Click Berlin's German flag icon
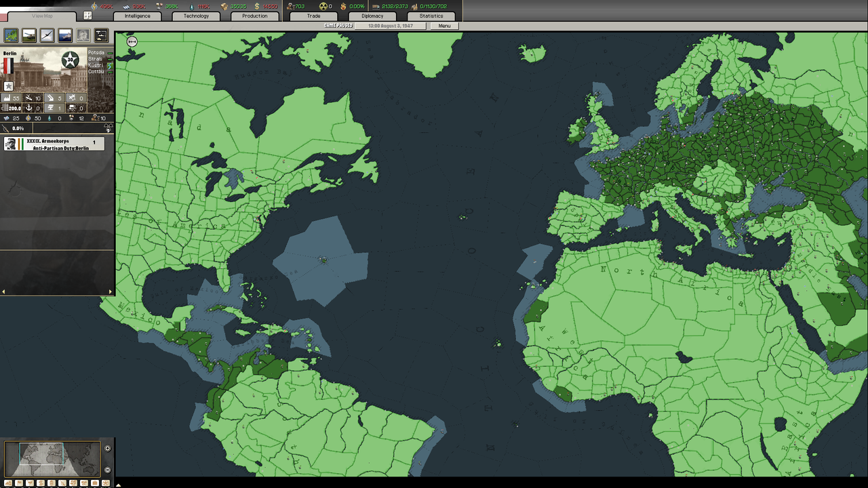 click(8, 66)
